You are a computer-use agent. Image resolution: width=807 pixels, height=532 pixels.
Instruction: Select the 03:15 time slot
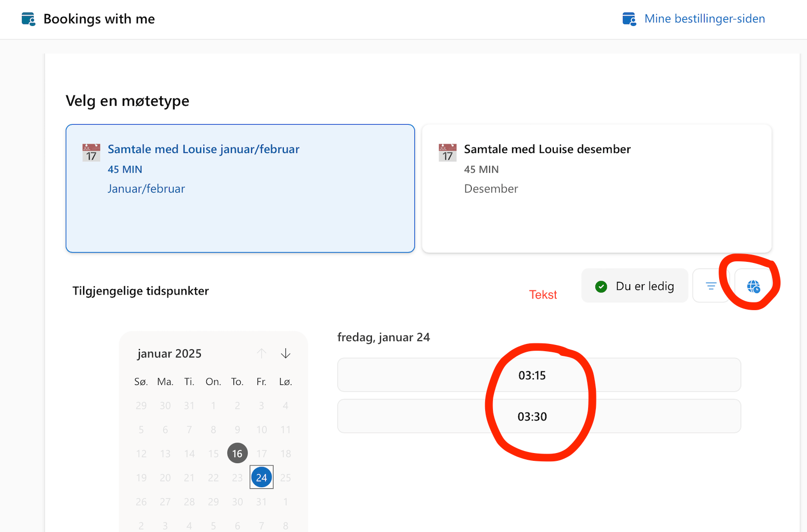point(539,375)
